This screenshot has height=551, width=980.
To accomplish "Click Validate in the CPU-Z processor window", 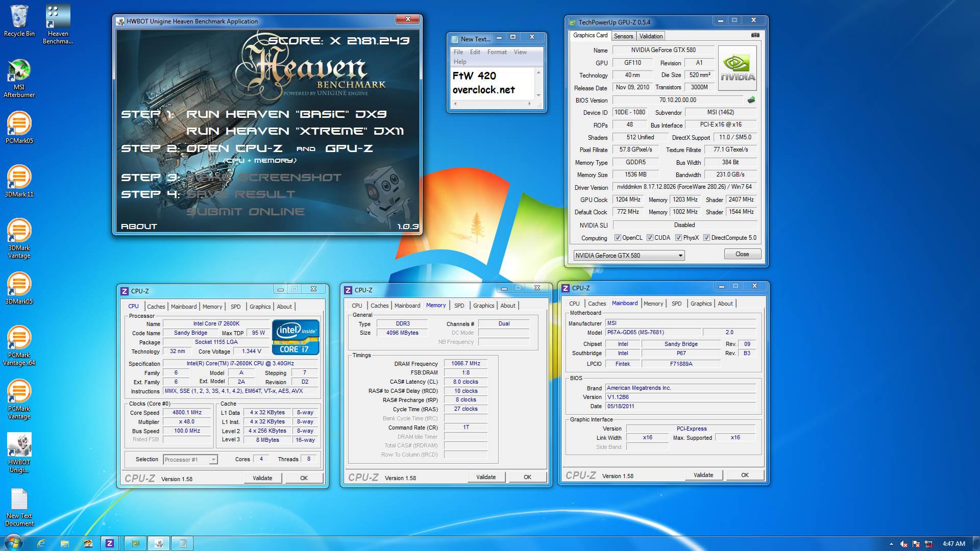I will [x=262, y=478].
